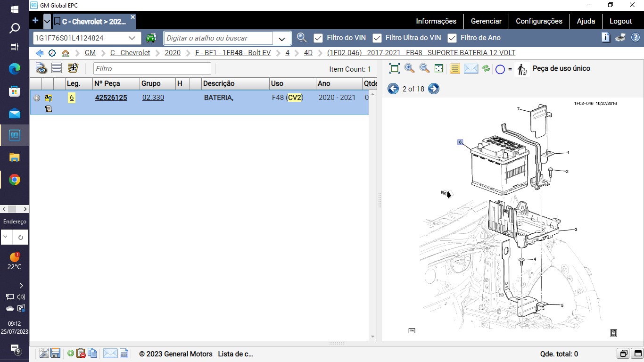
Task: Open the 4D breadcrumb link
Action: (x=308, y=53)
